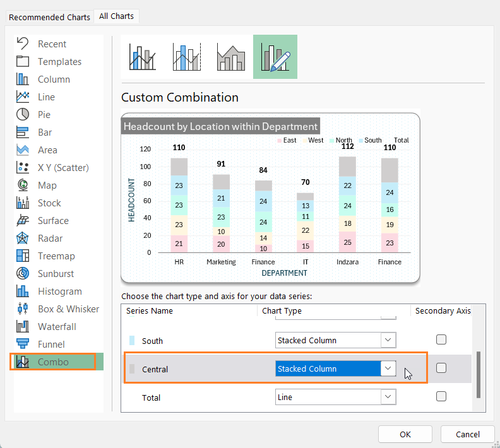The image size is (500, 448).
Task: Select the South series row label
Action: point(152,341)
